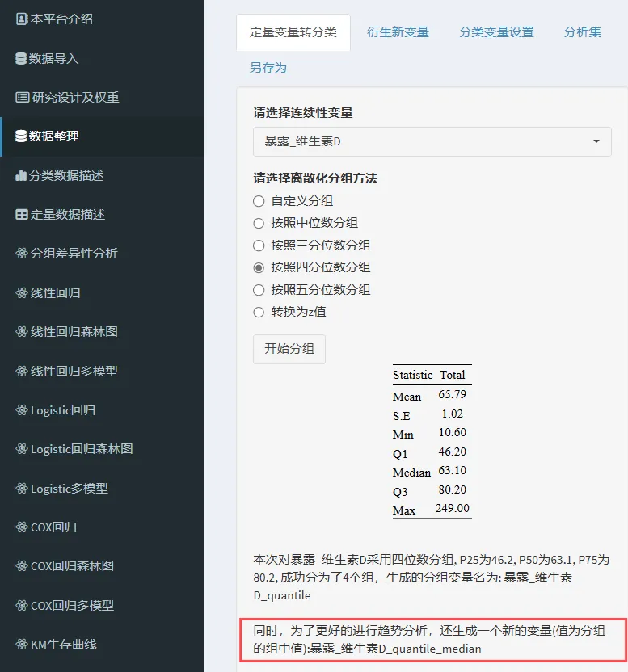Open the 线性回归 sidebar entry

[x=102, y=292]
